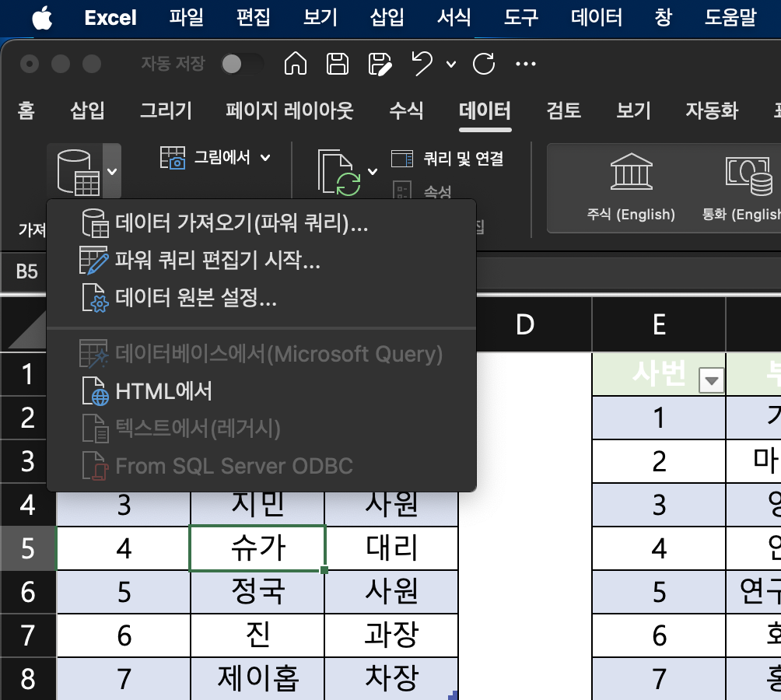Open the Apple menu
Screen dimensions: 781x700
(42, 18)
